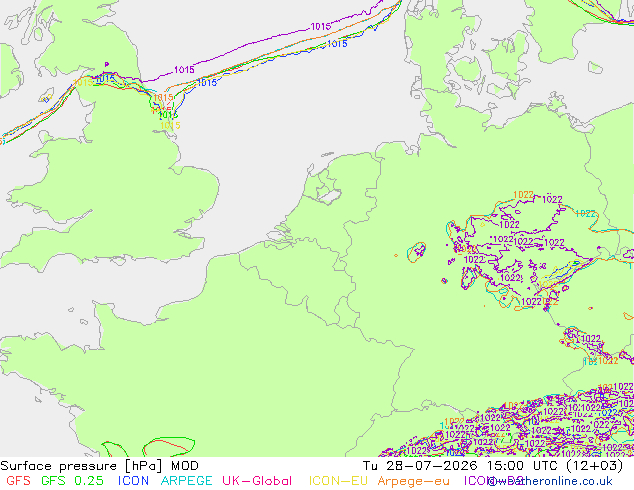Select the pink 'UK-Global' legend entry
The height and width of the screenshot is (490, 634).
(x=257, y=481)
